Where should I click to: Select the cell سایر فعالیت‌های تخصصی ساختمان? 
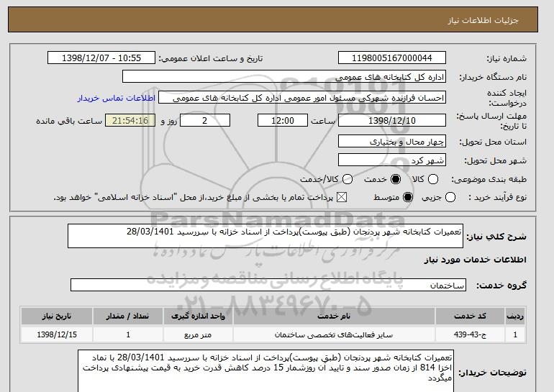pyautogui.click(x=334, y=334)
